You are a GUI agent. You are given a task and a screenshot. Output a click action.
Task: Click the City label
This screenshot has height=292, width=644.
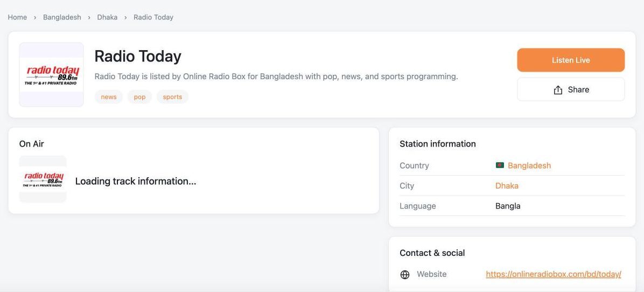[407, 186]
